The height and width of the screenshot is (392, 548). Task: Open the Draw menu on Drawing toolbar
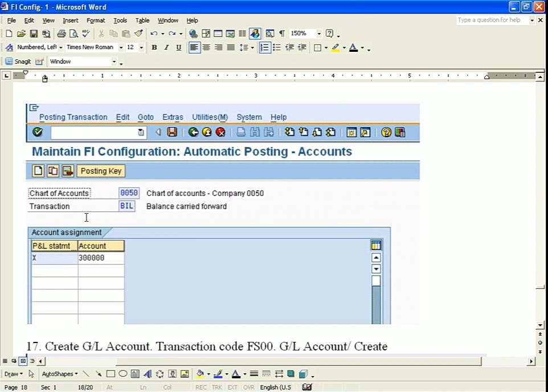pos(14,374)
